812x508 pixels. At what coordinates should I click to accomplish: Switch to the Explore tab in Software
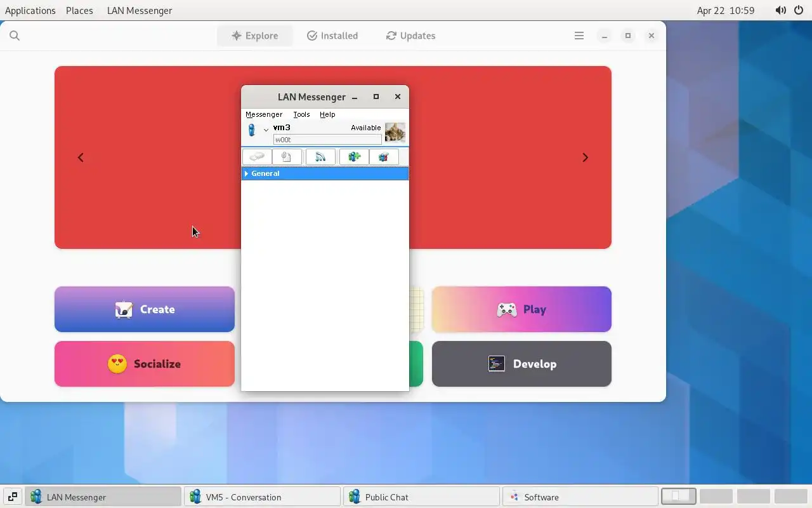(x=255, y=36)
